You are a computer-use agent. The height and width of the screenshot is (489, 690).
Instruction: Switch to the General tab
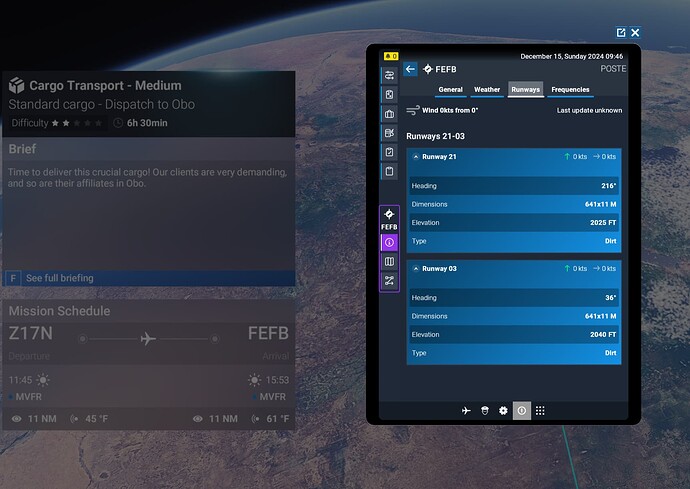pos(450,90)
